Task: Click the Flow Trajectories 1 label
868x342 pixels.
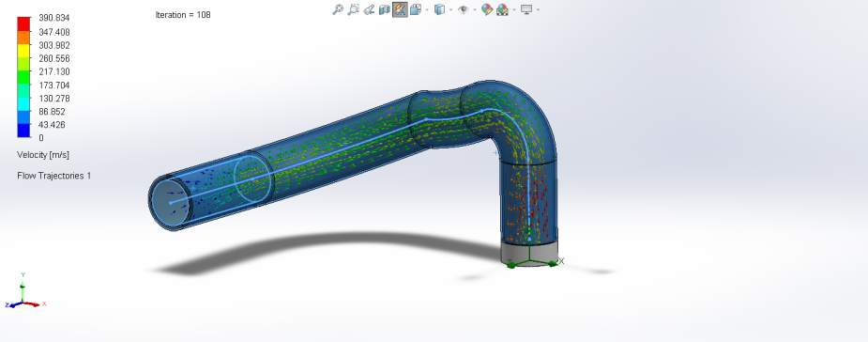Action: coord(54,176)
